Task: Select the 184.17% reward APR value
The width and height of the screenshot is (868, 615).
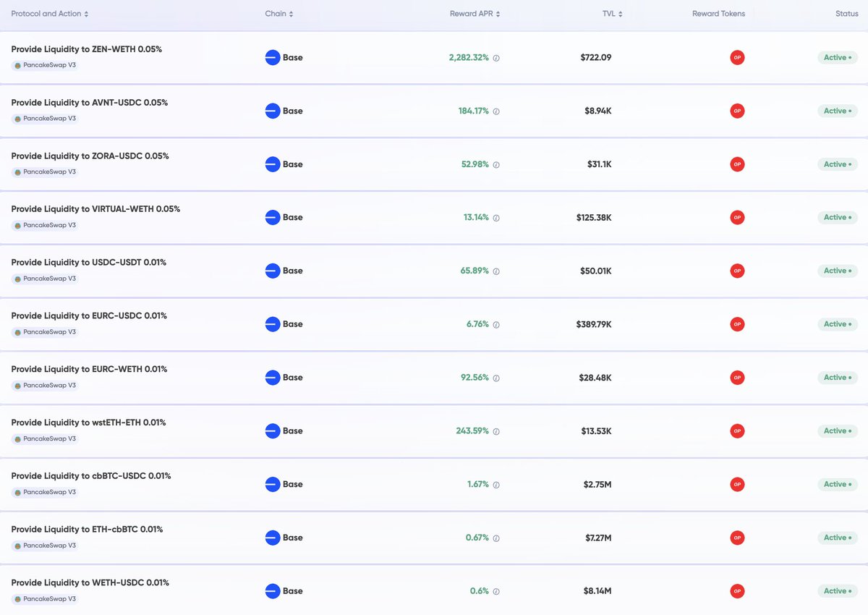Action: click(474, 111)
